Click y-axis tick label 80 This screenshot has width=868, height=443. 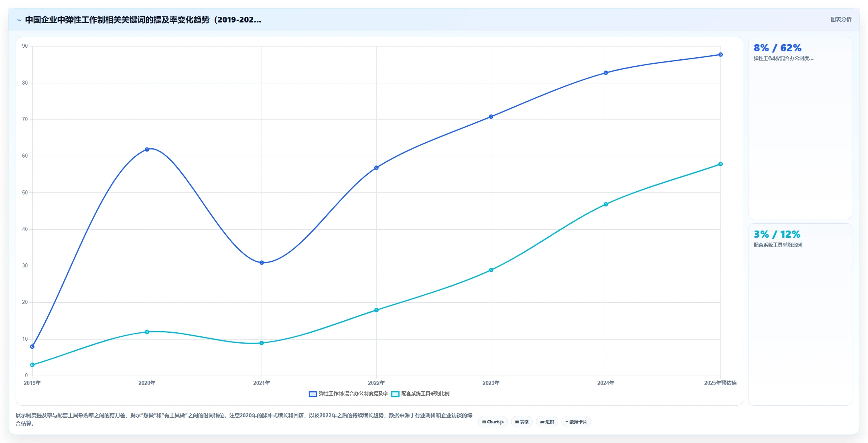(25, 83)
